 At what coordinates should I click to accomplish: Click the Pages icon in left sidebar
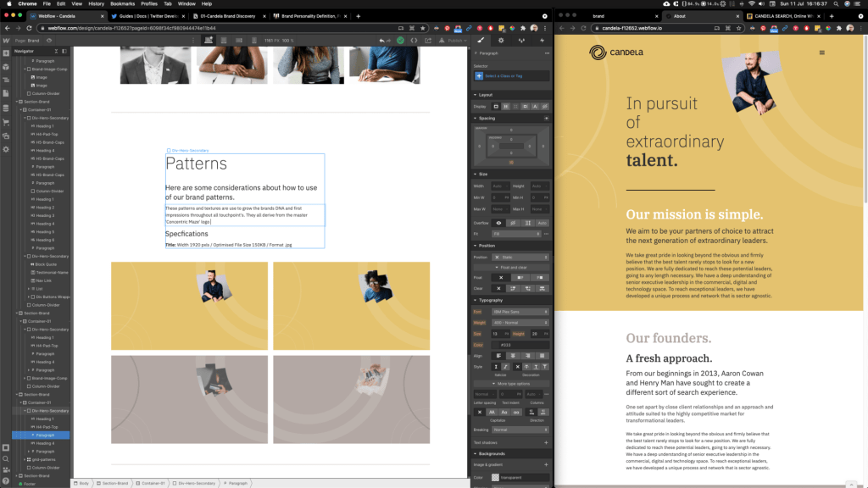click(6, 95)
